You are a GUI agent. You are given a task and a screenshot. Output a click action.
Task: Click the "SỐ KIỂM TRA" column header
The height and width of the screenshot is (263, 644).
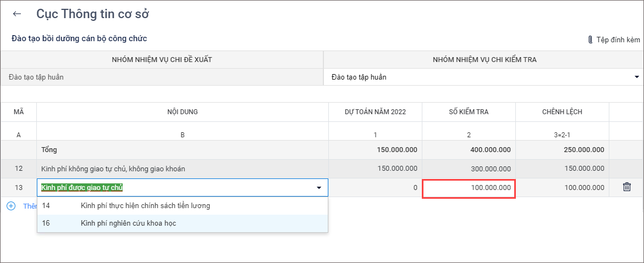coord(469,112)
